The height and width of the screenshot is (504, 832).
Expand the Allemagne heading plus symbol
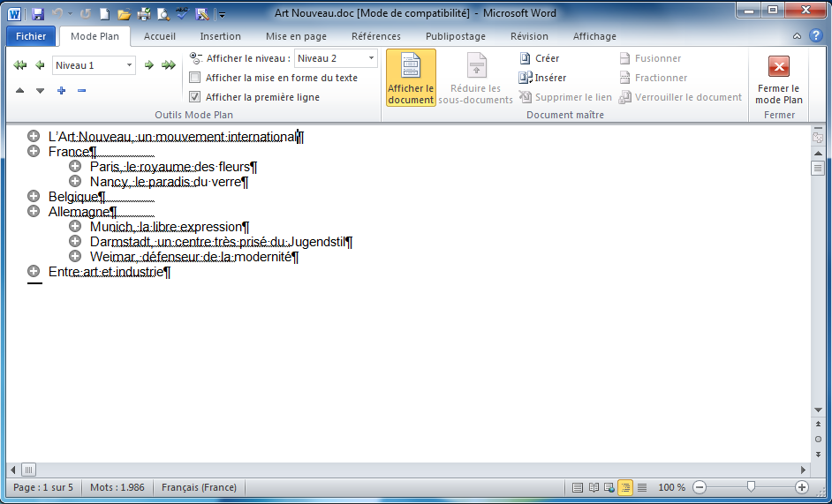point(34,211)
